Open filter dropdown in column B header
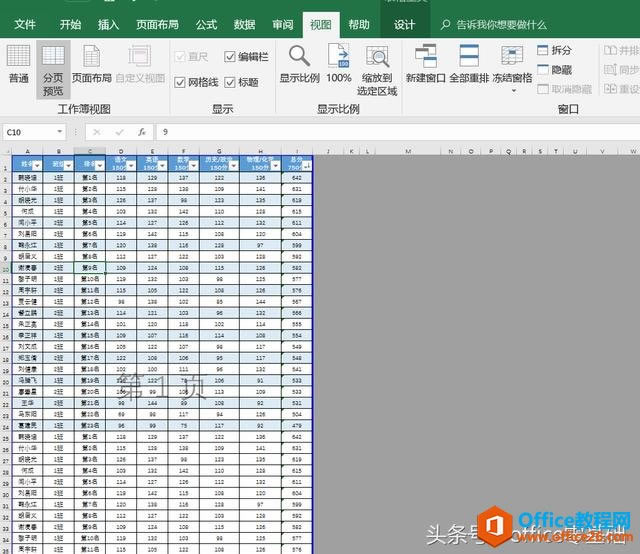Image resolution: width=640 pixels, height=554 pixels. 68,165
